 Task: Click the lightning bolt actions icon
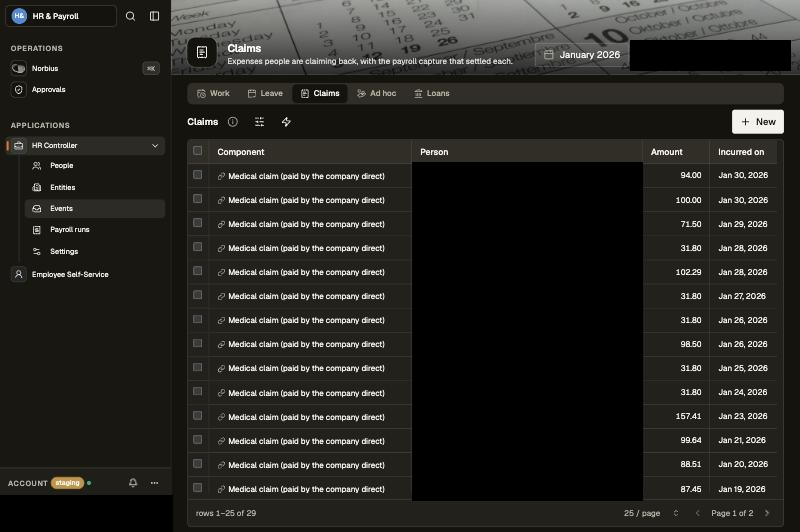(x=286, y=122)
